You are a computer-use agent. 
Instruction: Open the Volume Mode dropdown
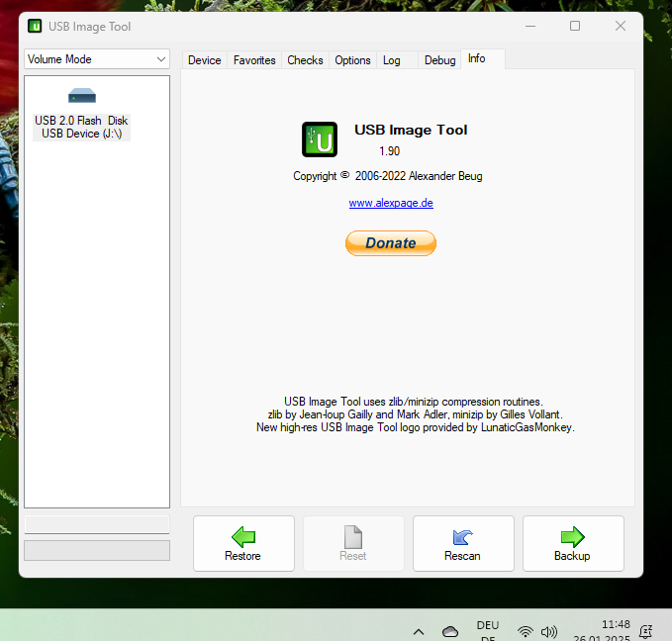(x=97, y=59)
